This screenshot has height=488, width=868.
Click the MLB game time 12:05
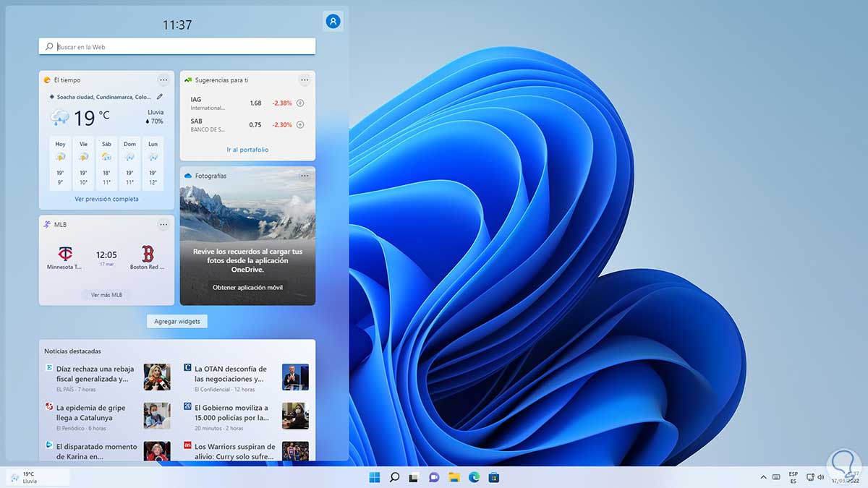106,254
